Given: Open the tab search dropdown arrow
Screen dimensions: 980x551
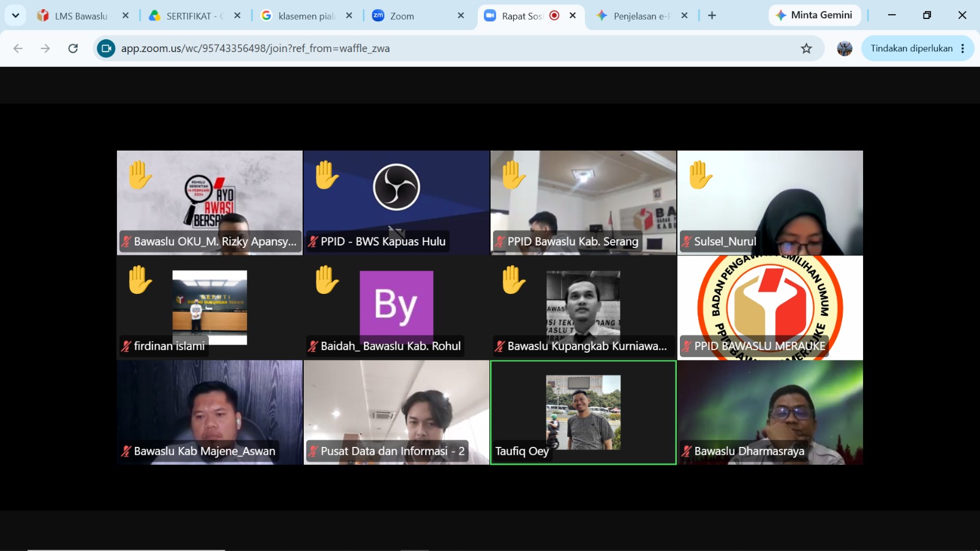Looking at the screenshot, I should 15,15.
